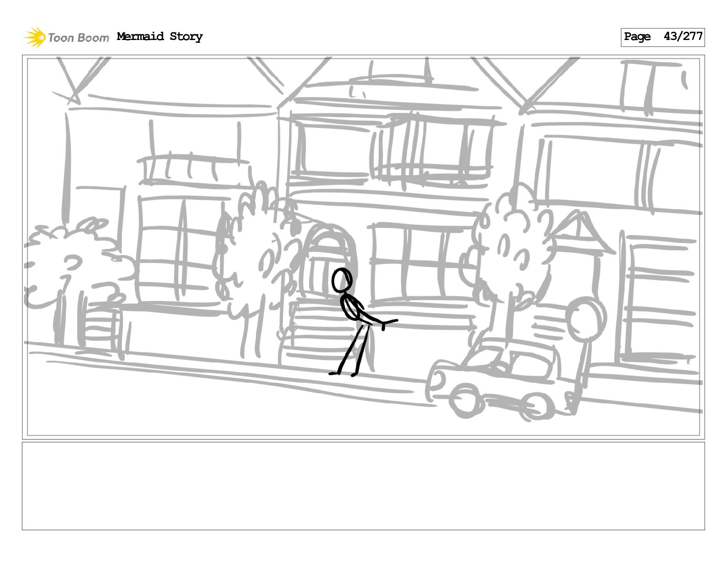
Task: Click the Toon Boom logo
Action: tap(67, 37)
